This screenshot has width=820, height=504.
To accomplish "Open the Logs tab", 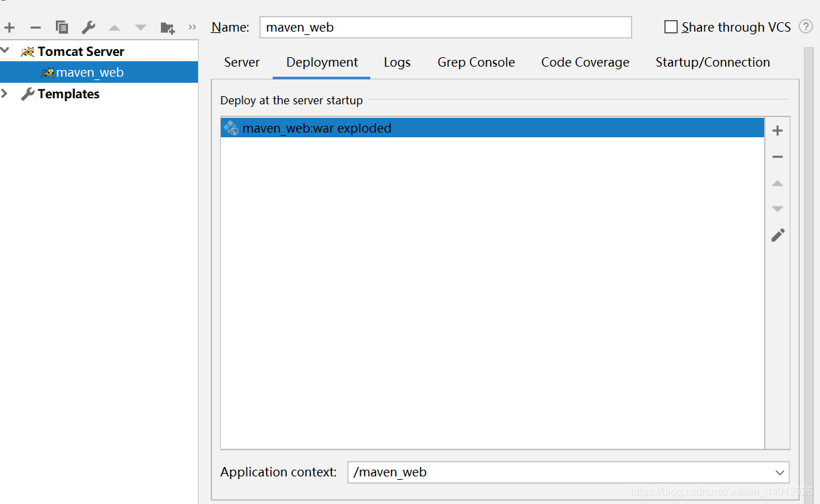I will (397, 63).
